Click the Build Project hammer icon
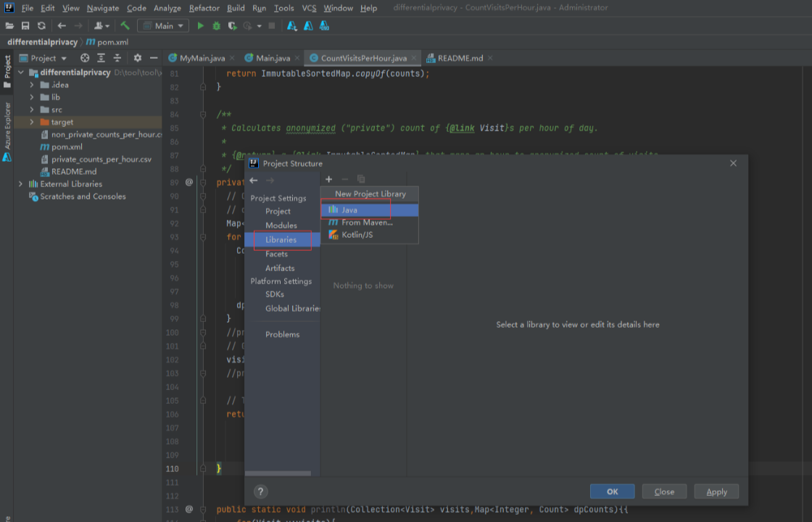 [125, 26]
